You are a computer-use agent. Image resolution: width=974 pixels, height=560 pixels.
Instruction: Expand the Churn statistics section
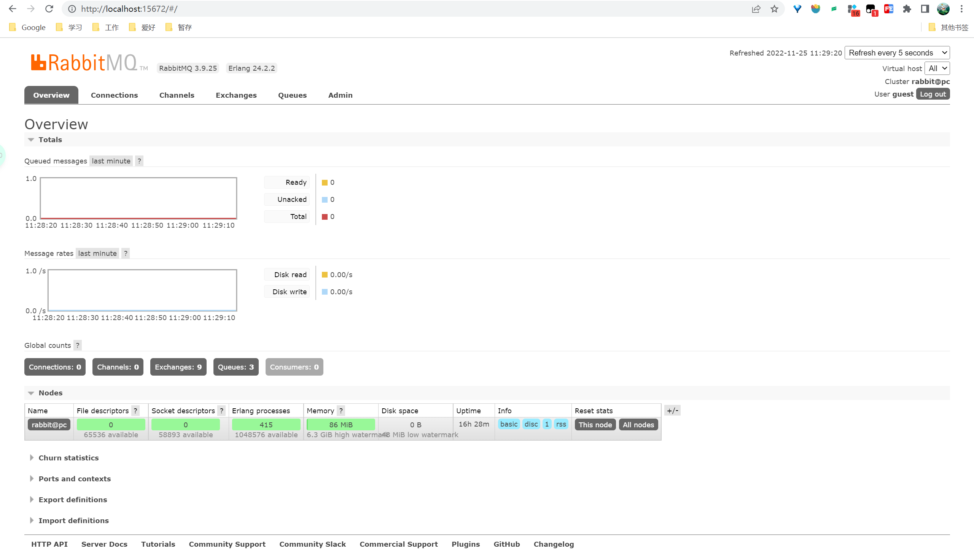(64, 458)
